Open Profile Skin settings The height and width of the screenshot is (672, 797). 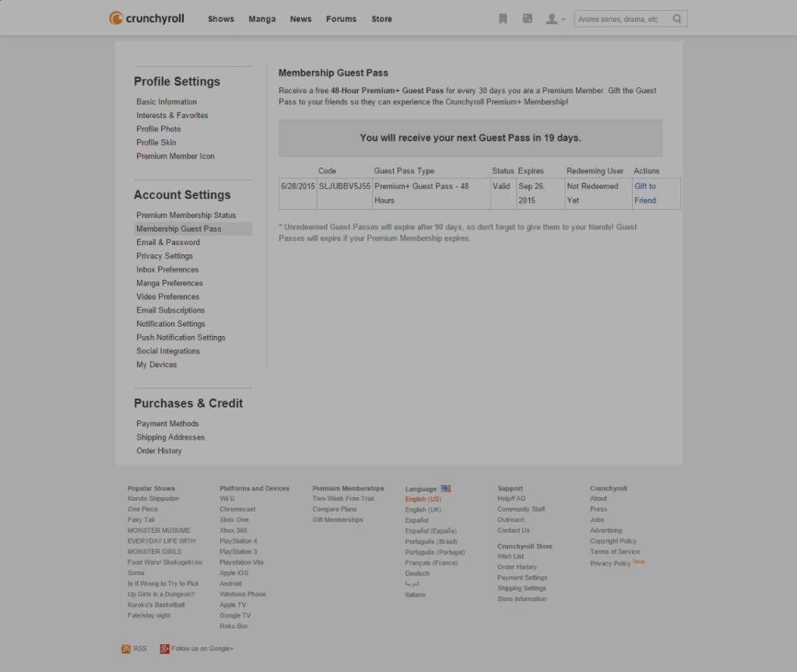156,143
